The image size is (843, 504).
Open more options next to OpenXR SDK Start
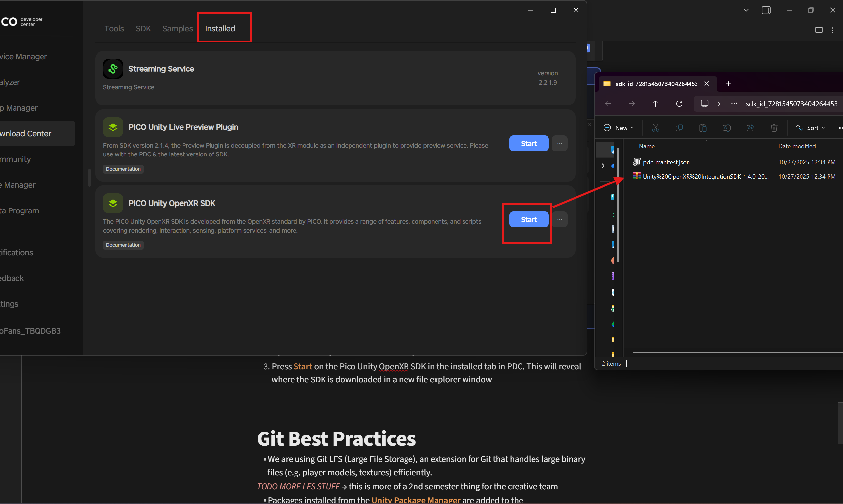559,220
